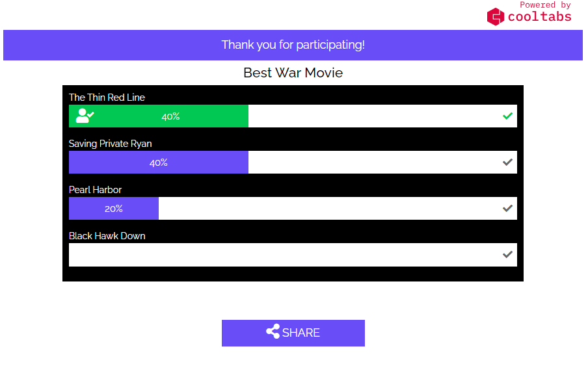Click the purple 20% Pearl Harbor bar
Viewport: 588px width, 366px height.
tap(114, 209)
